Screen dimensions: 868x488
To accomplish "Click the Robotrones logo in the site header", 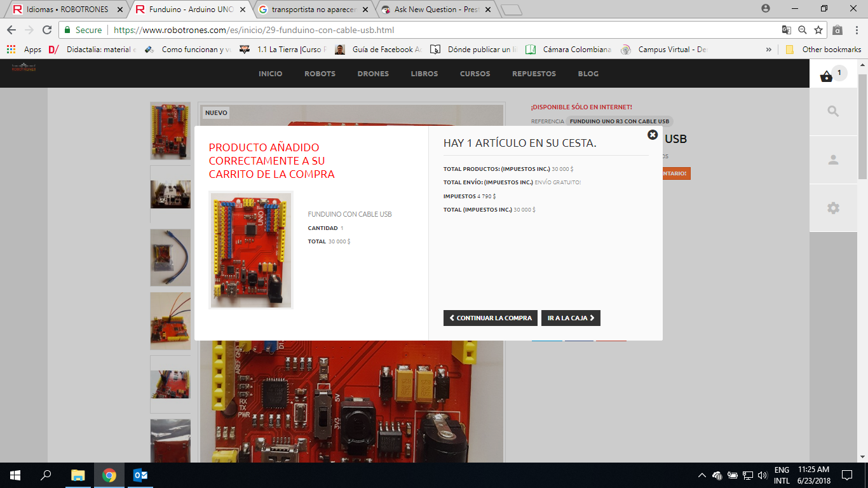I will (x=24, y=67).
